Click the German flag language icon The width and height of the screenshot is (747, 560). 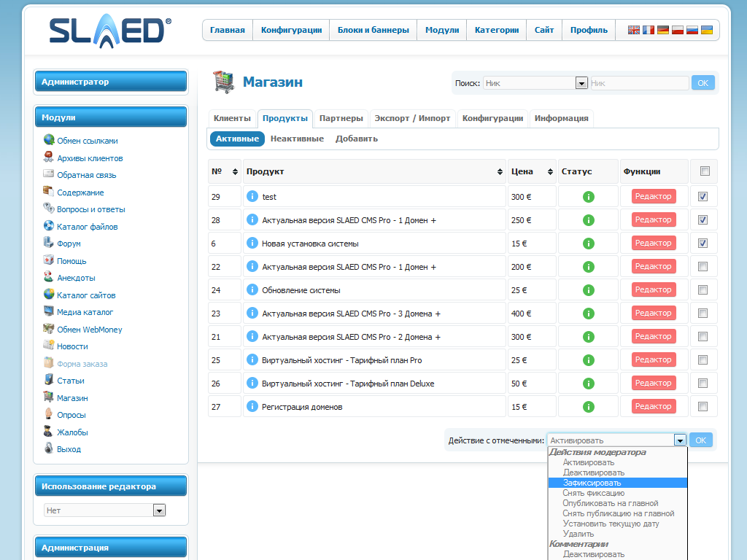click(663, 30)
